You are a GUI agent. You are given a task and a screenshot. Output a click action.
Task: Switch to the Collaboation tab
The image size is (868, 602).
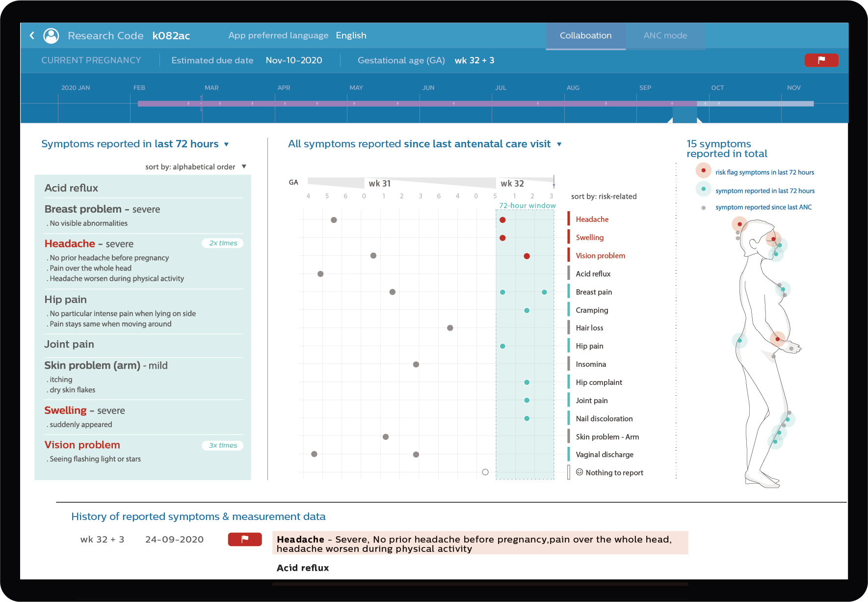pyautogui.click(x=585, y=35)
